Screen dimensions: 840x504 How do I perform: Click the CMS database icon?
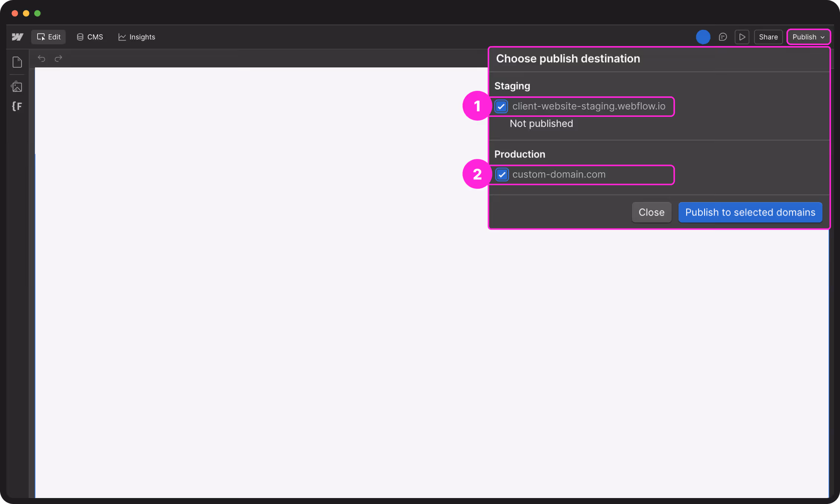click(79, 37)
